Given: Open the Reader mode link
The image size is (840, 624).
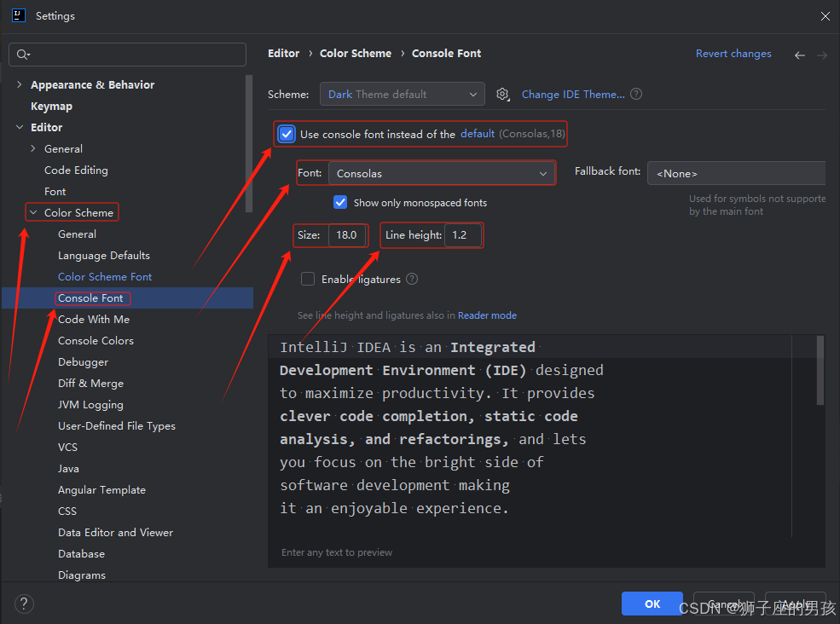Looking at the screenshot, I should (487, 315).
